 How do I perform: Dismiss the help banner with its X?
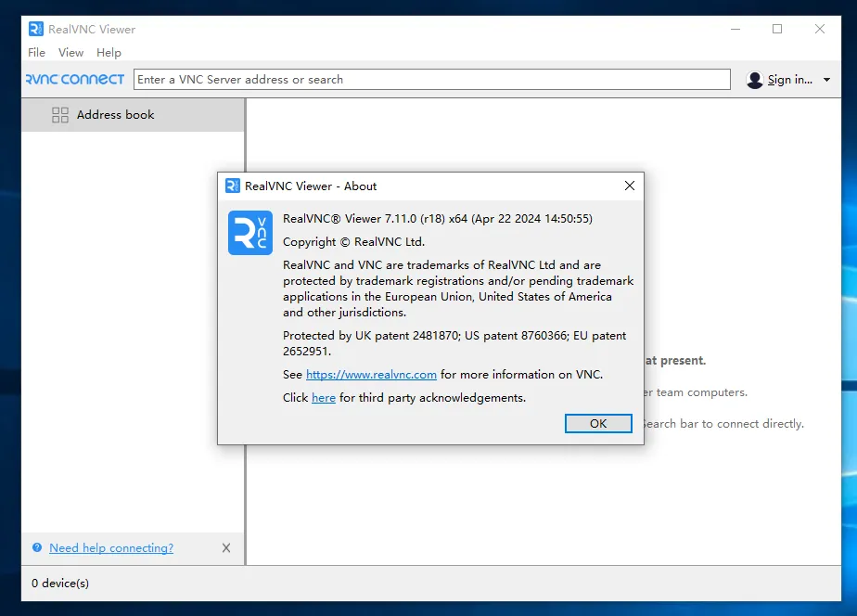click(x=225, y=547)
